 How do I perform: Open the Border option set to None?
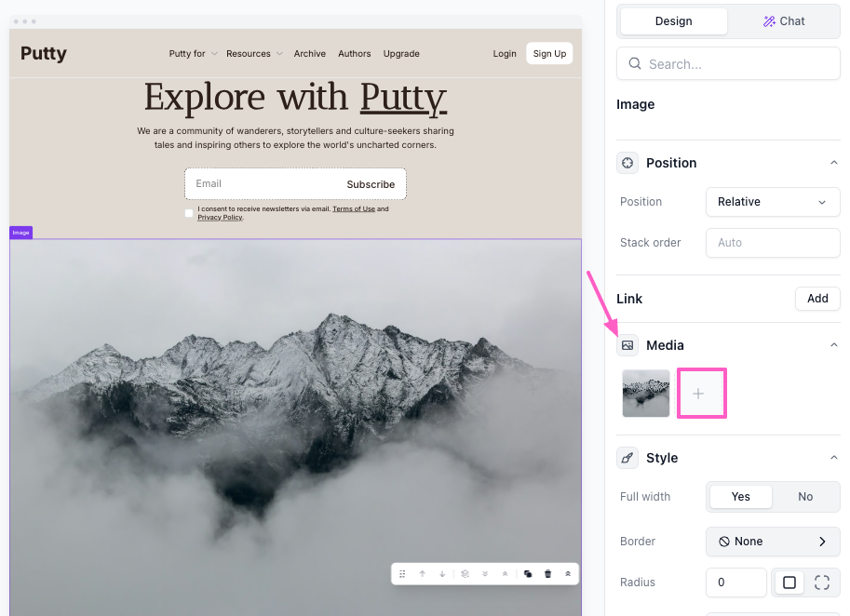point(772,542)
